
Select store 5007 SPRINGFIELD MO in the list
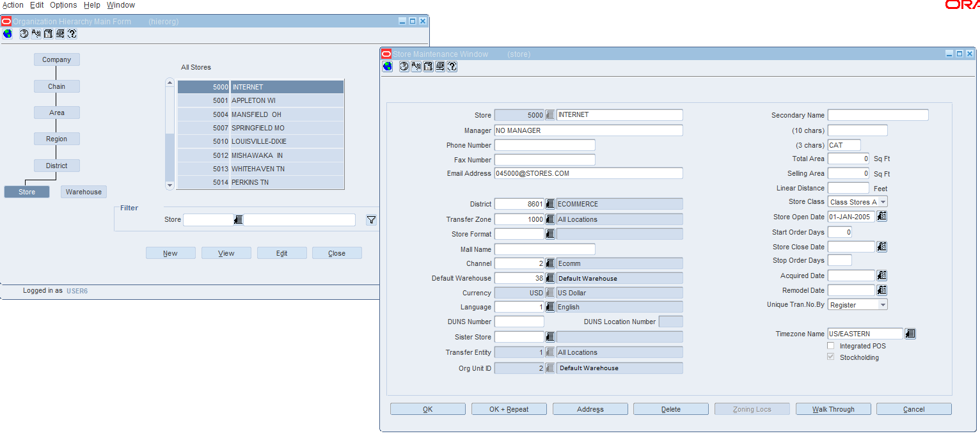coord(269,127)
